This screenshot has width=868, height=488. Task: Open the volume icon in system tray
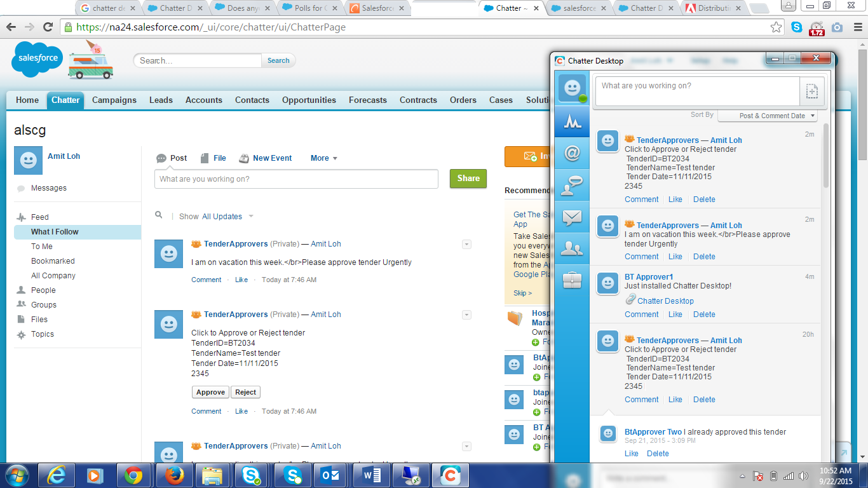pyautogui.click(x=804, y=476)
